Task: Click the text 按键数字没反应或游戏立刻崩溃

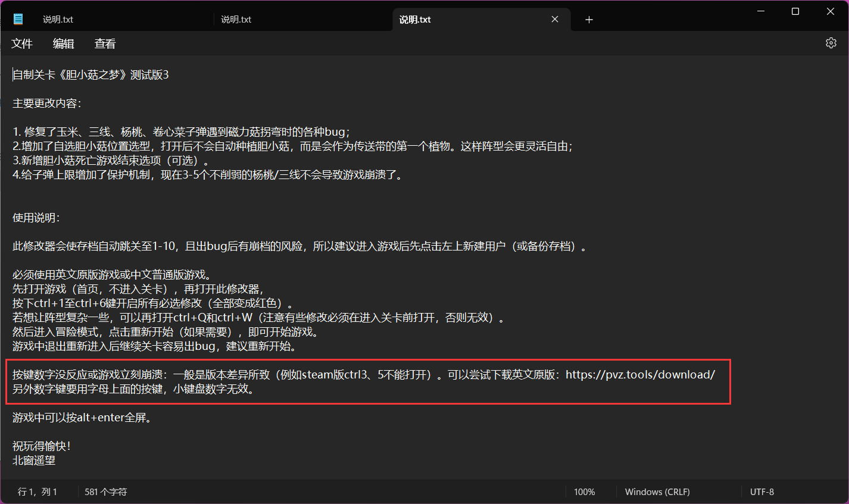Action: coord(88,375)
